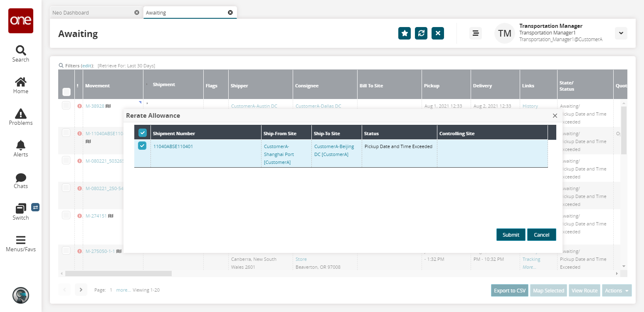Uncheck shipment 11040ABSE110401 checkbox
The image size is (644, 312).
pyautogui.click(x=142, y=146)
